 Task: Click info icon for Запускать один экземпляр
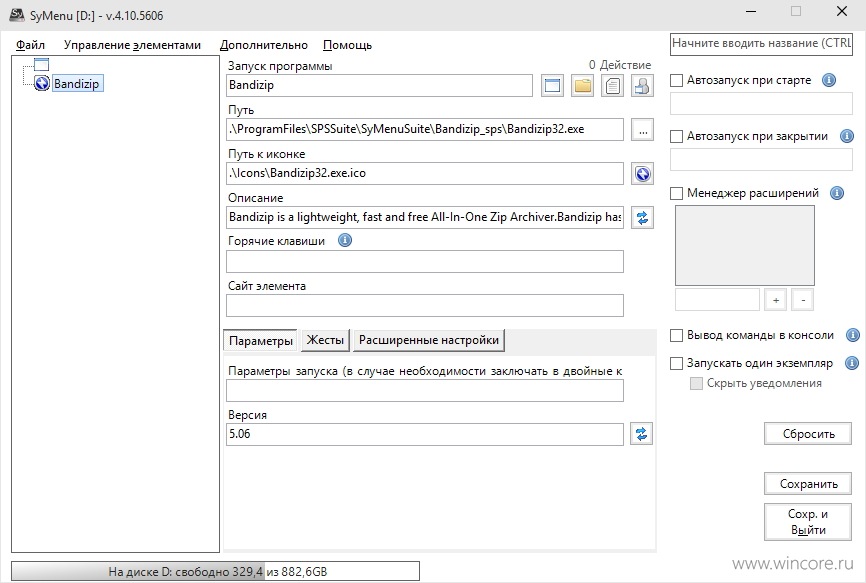point(852,363)
